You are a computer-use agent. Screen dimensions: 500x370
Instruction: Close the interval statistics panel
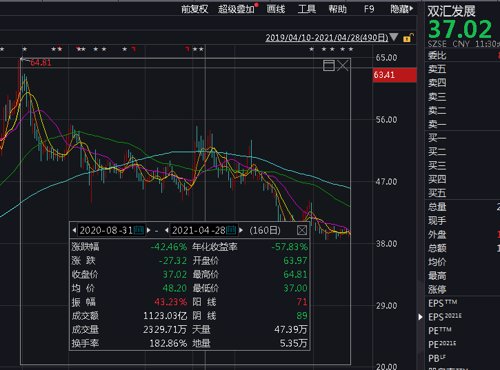[302, 230]
